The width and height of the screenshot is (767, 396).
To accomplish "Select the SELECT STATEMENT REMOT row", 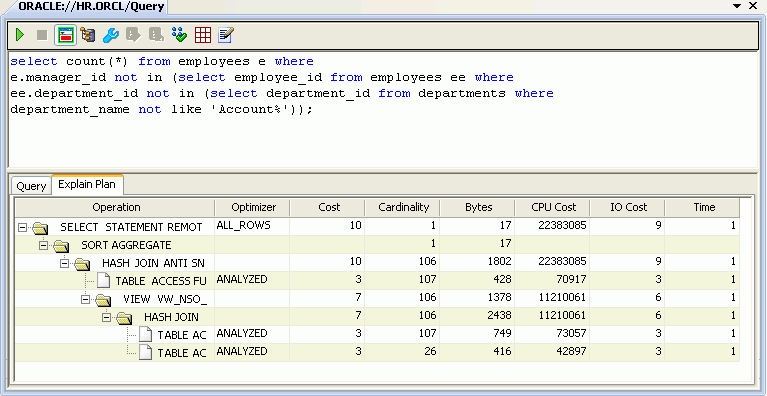I will 377,227.
